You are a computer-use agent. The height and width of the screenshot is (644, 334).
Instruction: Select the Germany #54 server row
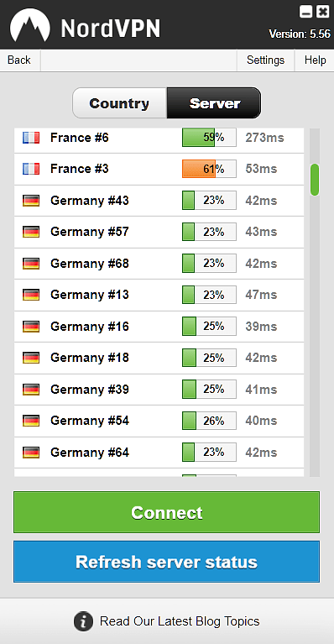pos(159,421)
